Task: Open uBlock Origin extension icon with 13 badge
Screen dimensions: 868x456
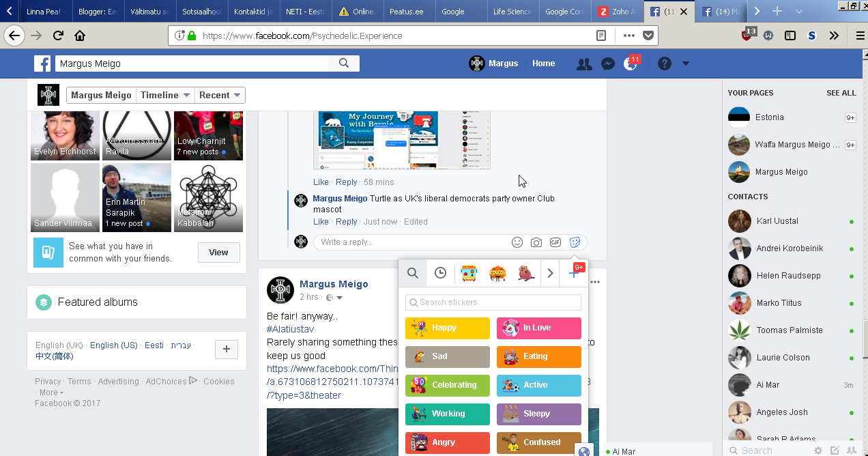Action: [x=749, y=34]
